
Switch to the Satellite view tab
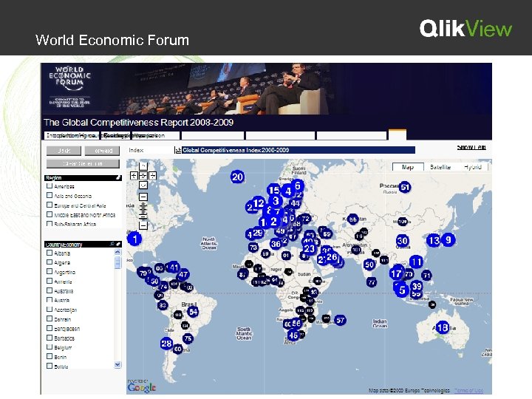tap(440, 167)
